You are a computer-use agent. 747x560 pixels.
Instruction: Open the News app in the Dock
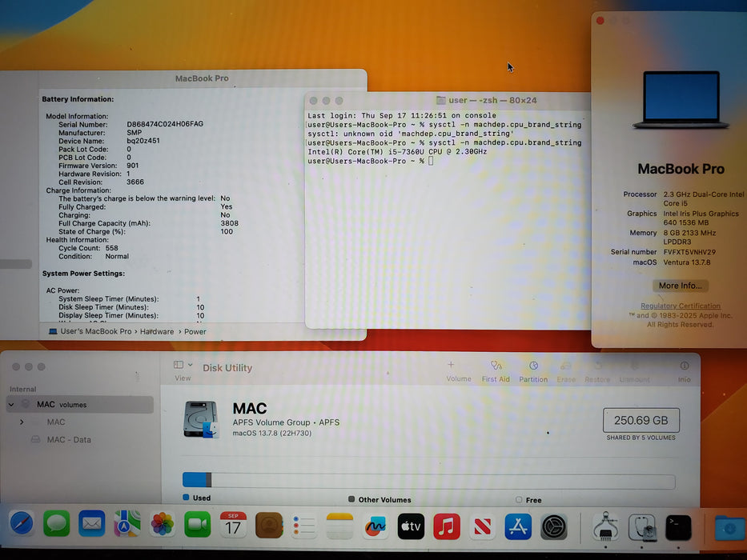coord(482,527)
